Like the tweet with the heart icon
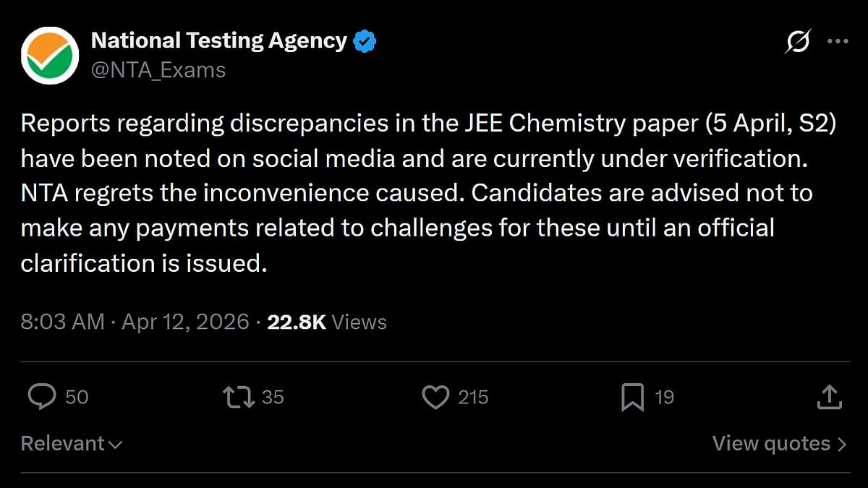The width and height of the screenshot is (868, 488). point(435,397)
